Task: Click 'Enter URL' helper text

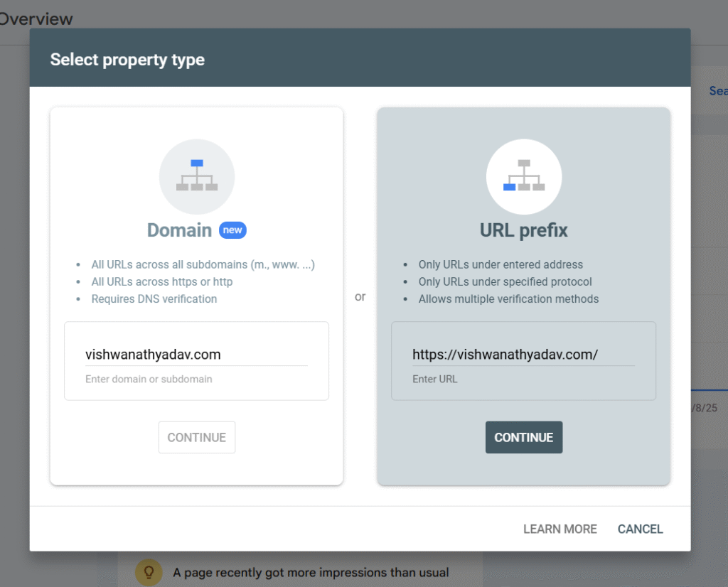Action: tap(434, 379)
